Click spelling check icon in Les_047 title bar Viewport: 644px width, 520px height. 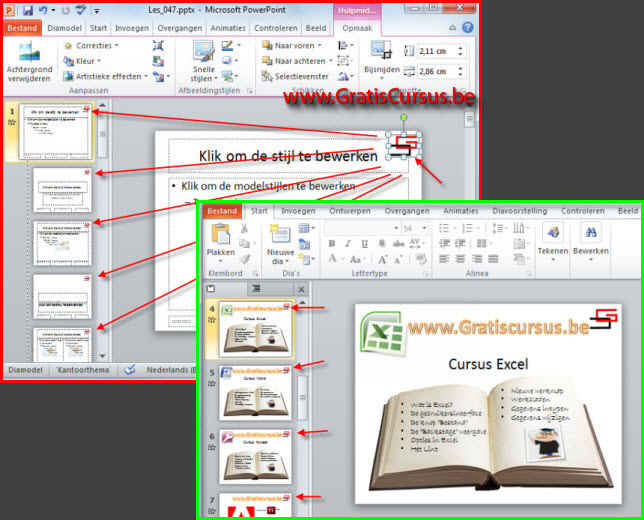(x=80, y=9)
